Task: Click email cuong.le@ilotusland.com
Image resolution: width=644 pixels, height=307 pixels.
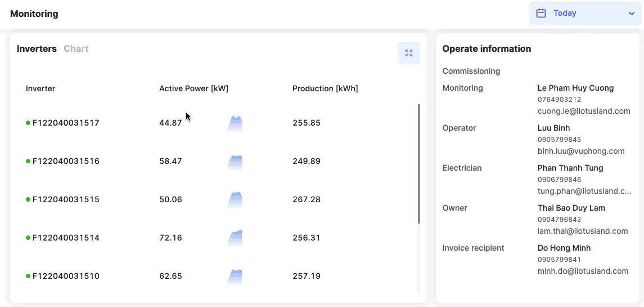Action: pos(583,111)
